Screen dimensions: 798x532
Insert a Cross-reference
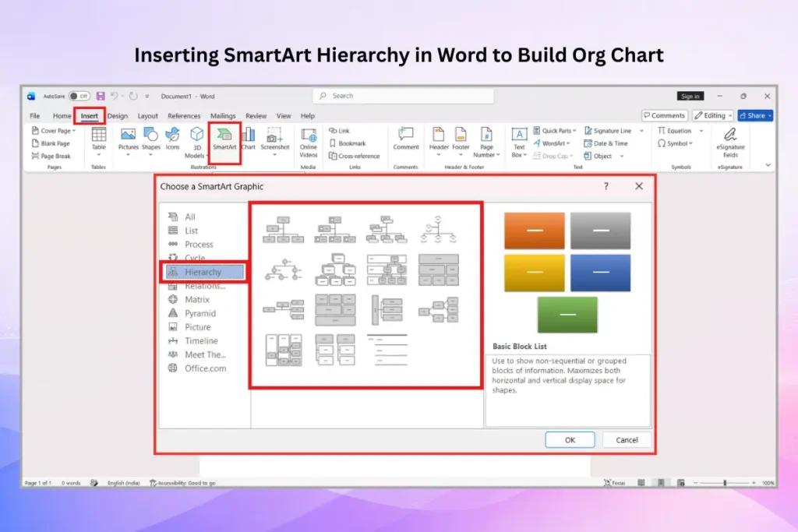[x=355, y=156]
